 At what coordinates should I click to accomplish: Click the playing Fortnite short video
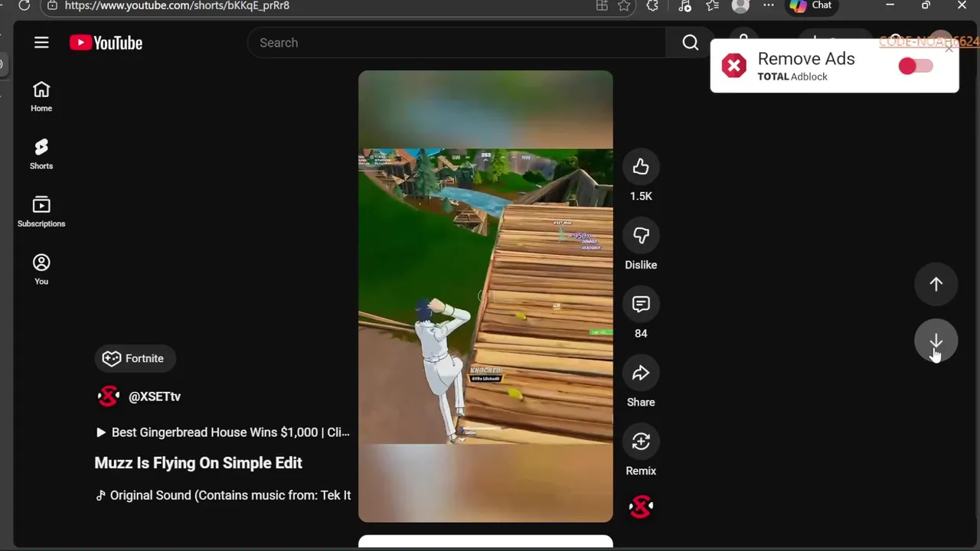(485, 296)
